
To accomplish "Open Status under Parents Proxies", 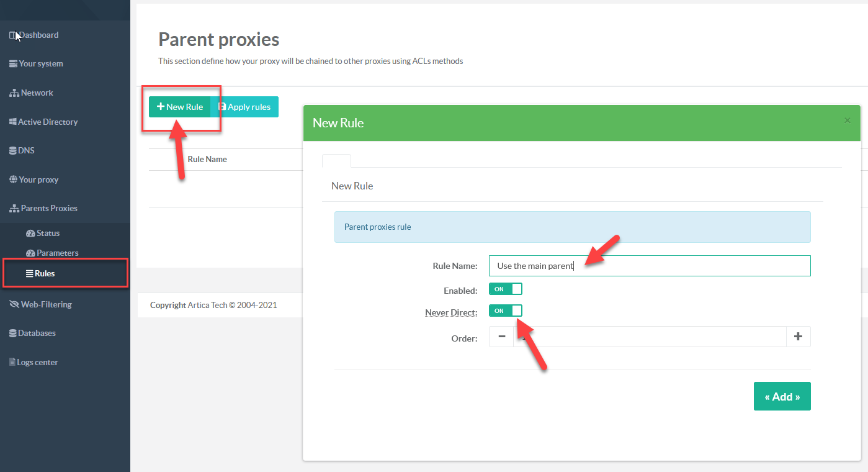I will (x=48, y=234).
